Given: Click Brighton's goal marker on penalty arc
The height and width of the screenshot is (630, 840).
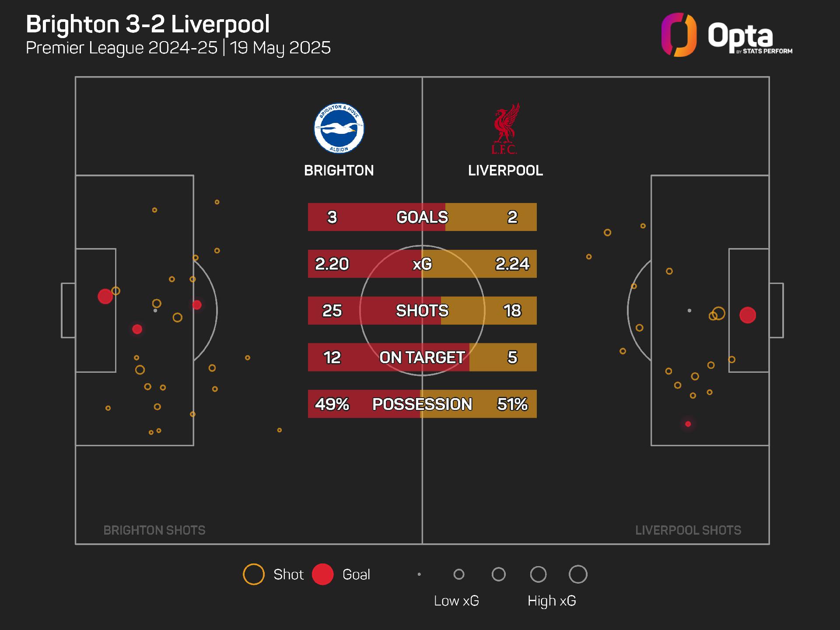Looking at the screenshot, I should 197,305.
